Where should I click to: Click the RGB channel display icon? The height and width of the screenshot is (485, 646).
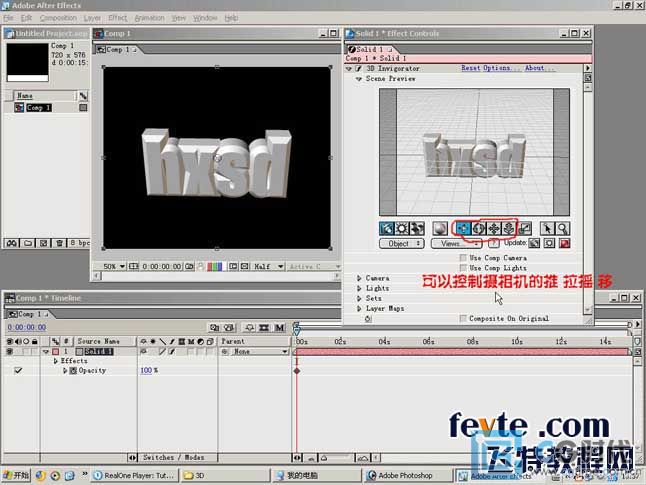tap(214, 267)
